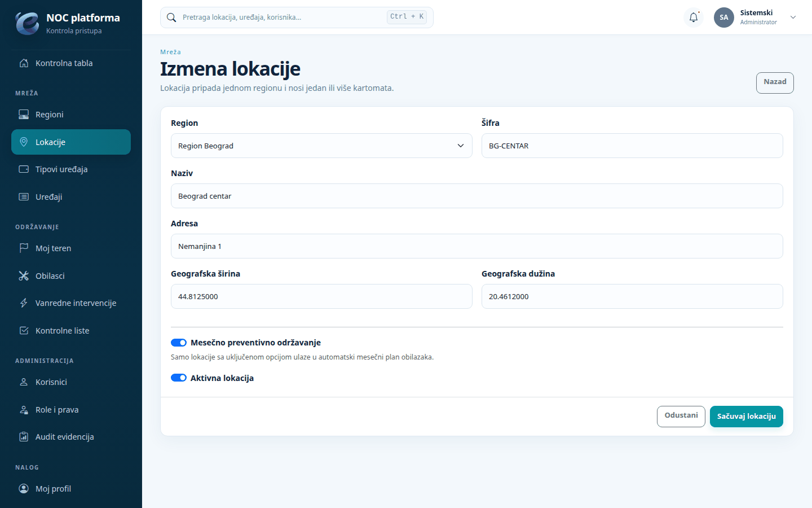Viewport: 812px width, 508px height.
Task: Save with Sačuvaj lokaciju button
Action: 747,417
